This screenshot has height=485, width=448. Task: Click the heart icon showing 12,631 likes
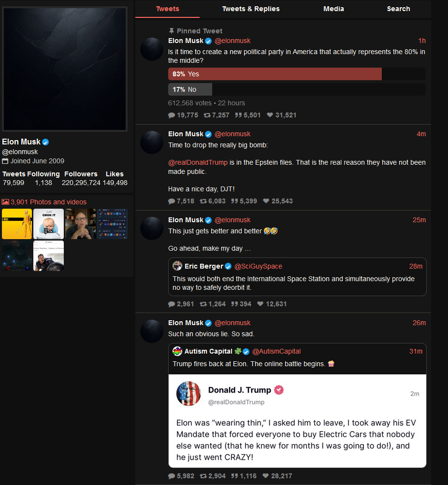pos(260,304)
